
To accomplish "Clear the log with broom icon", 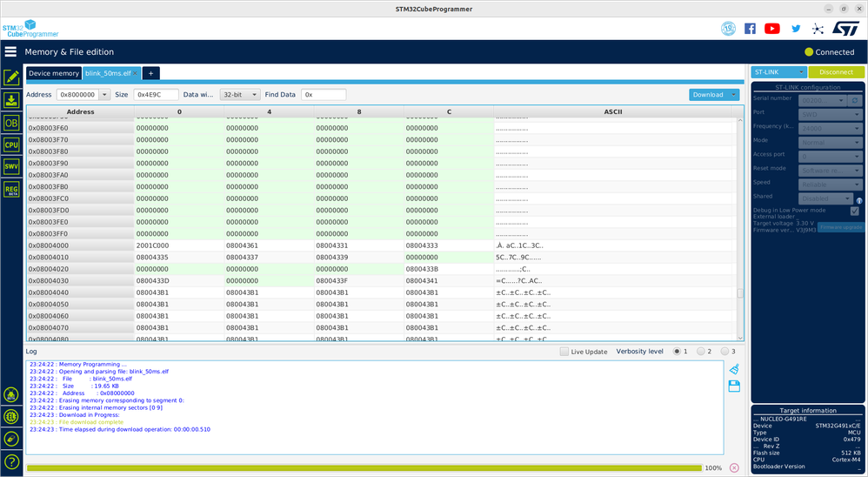I will coord(735,369).
